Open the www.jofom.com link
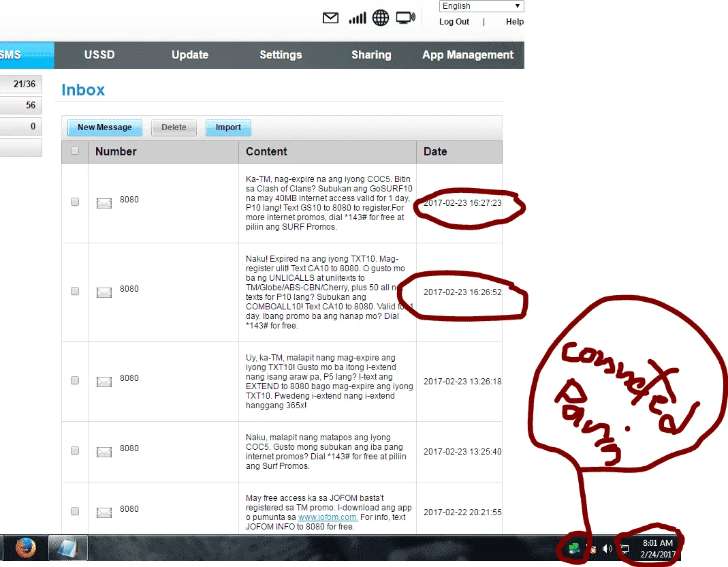The image size is (728, 567). tap(328, 517)
